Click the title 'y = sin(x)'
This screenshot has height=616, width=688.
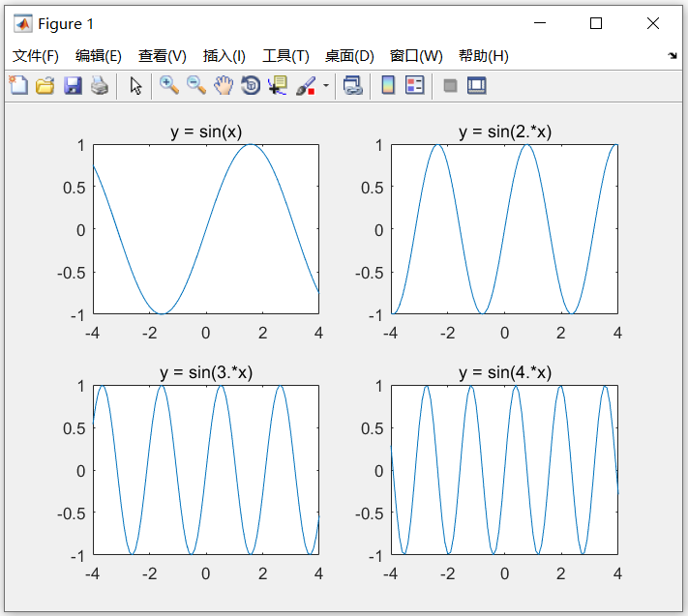coord(206,132)
